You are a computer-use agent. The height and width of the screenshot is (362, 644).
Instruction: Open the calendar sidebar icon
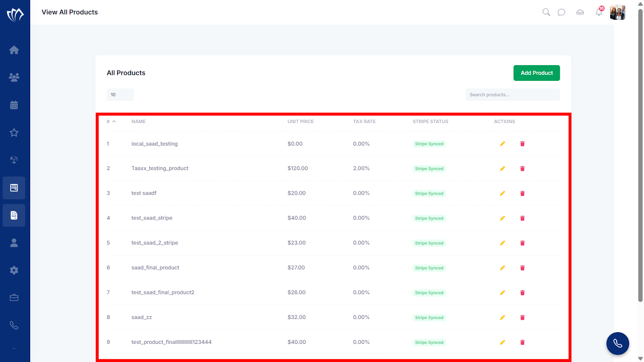point(14,105)
